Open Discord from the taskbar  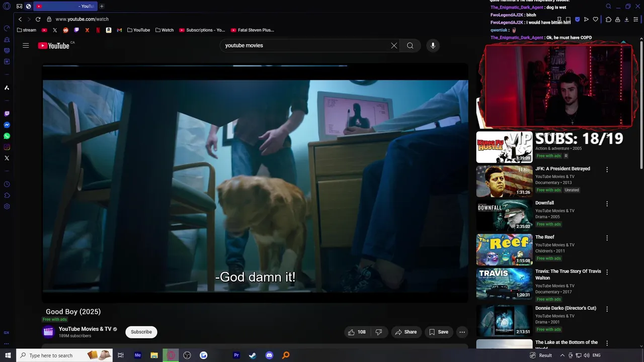point(269,355)
